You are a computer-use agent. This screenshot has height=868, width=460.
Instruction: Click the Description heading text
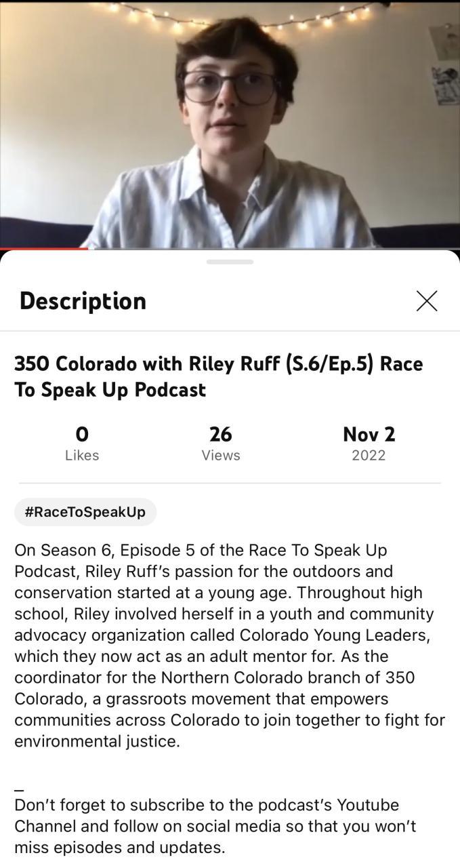(83, 301)
